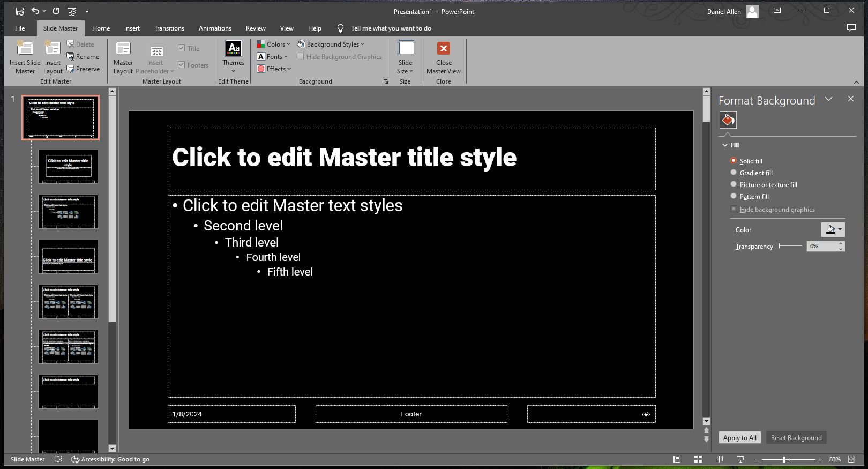Open the Transitions ribbon tab
The height and width of the screenshot is (469, 868).
(x=169, y=28)
